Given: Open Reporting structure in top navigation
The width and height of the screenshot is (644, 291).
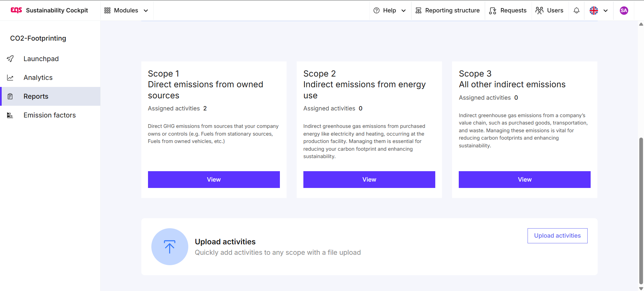Looking at the screenshot, I should 448,10.
